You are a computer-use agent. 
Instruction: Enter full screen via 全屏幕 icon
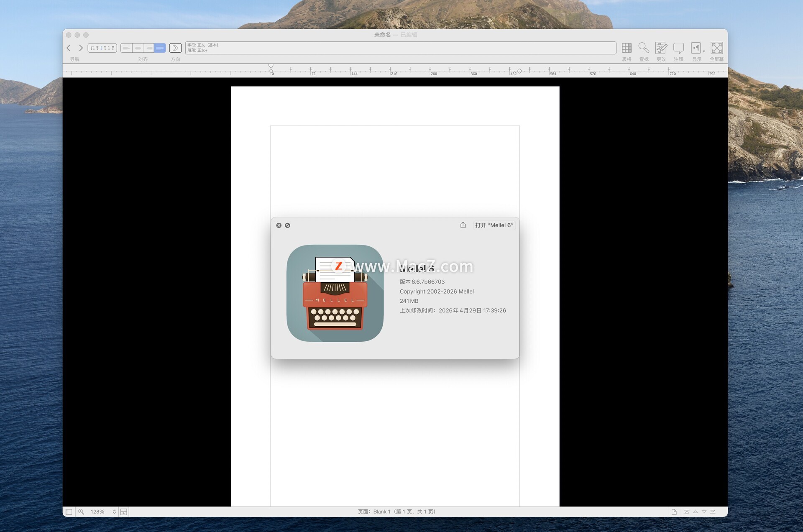(x=716, y=48)
